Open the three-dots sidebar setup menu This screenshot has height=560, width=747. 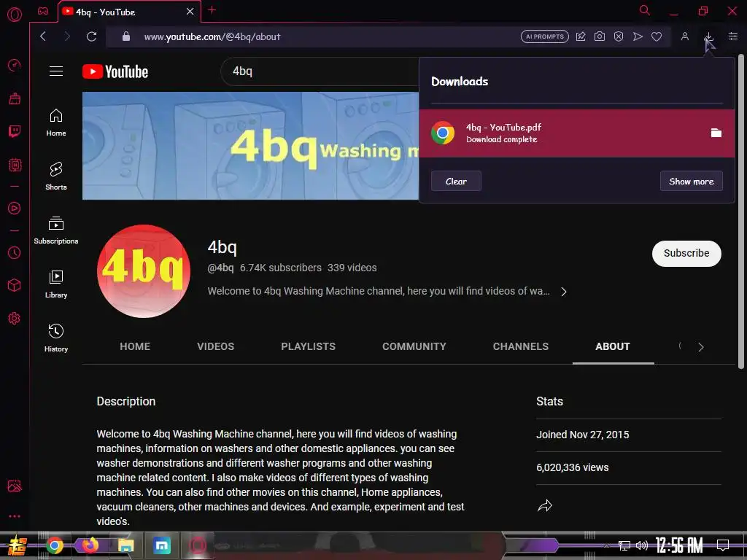click(x=15, y=516)
